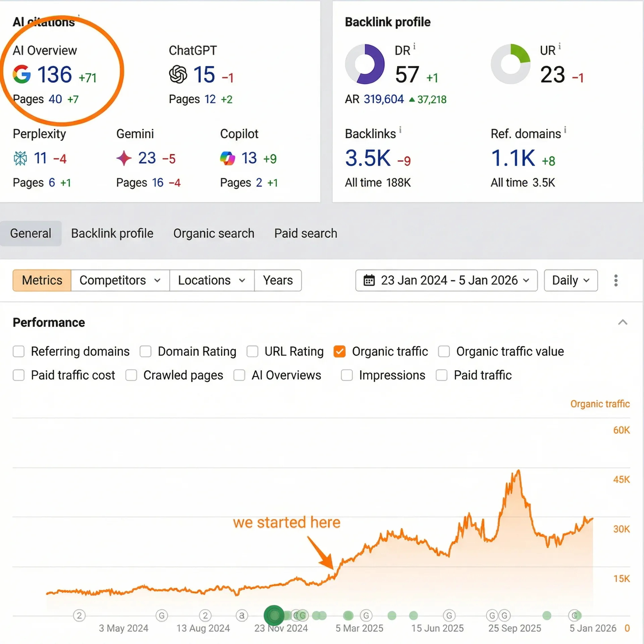Image resolution: width=644 pixels, height=644 pixels.
Task: Enable the Domain Rating checkbox
Action: [x=146, y=352]
